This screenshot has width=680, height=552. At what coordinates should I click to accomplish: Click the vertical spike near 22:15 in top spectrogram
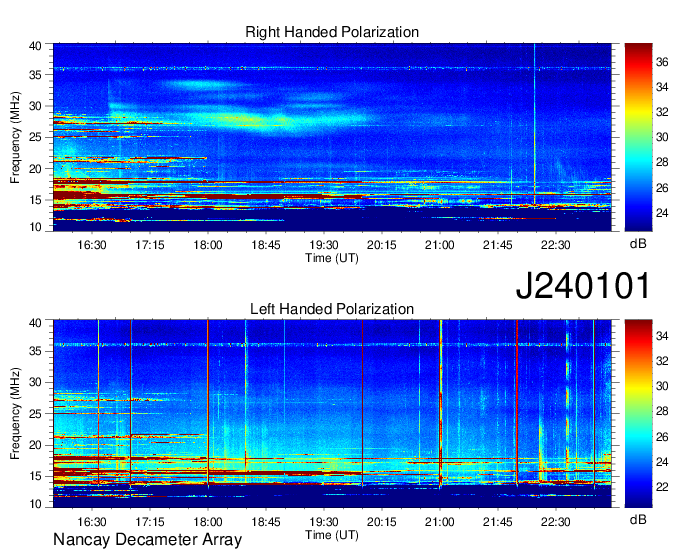pyautogui.click(x=535, y=124)
